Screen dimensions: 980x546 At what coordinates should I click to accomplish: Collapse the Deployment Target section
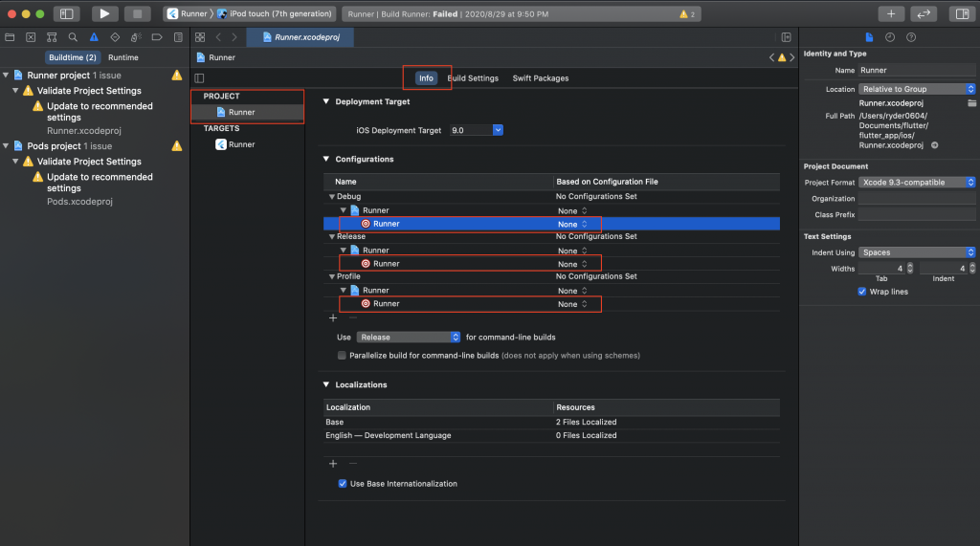[x=326, y=101]
